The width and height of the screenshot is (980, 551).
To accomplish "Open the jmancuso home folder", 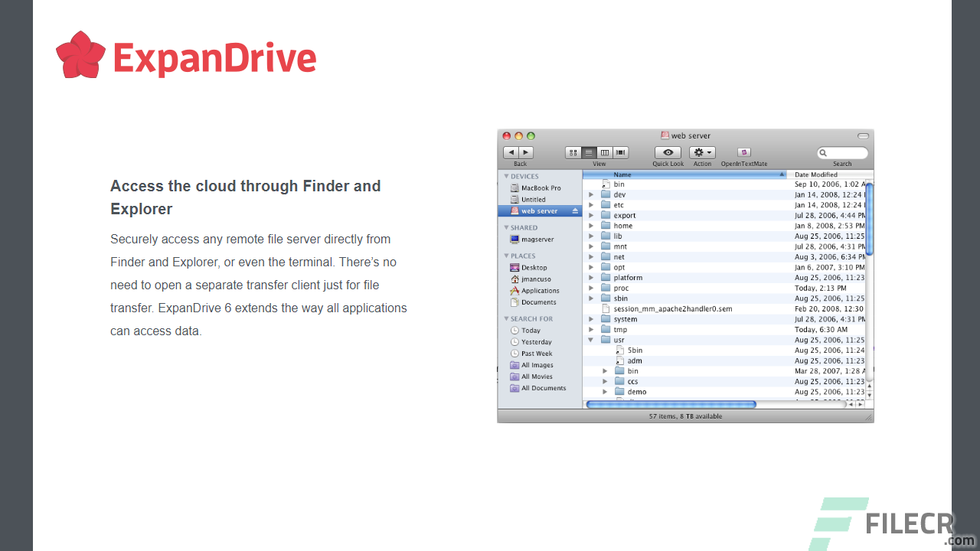I will click(531, 279).
